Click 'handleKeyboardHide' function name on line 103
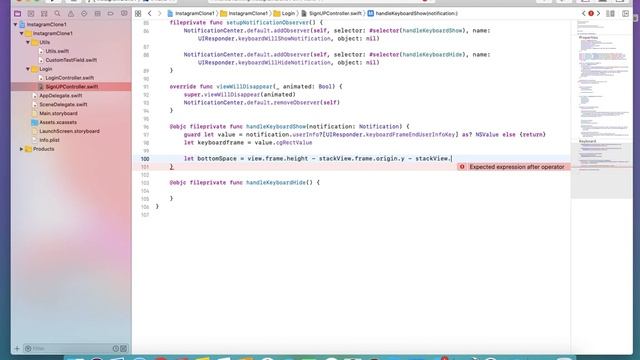The height and width of the screenshot is (360, 640). tap(276, 182)
